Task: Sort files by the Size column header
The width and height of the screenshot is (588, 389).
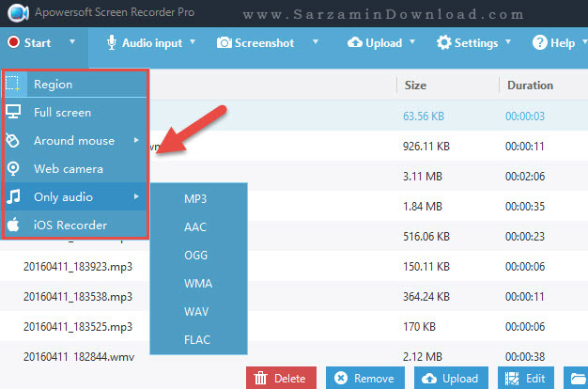Action: click(x=415, y=85)
